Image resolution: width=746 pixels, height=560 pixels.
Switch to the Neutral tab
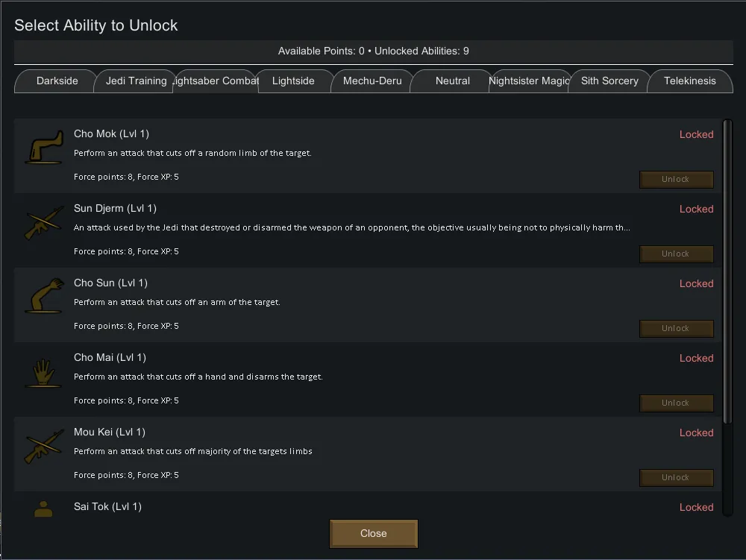[452, 81]
